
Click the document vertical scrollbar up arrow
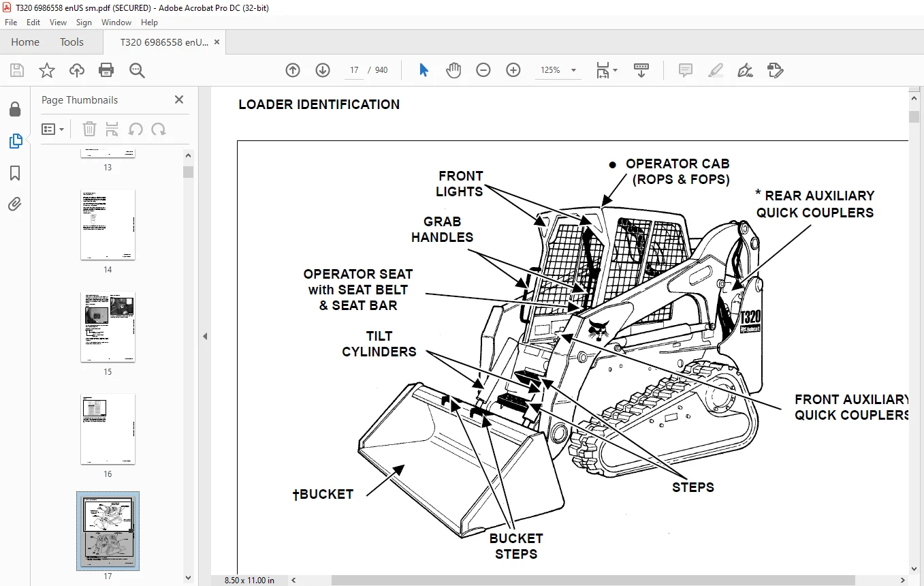pos(914,99)
